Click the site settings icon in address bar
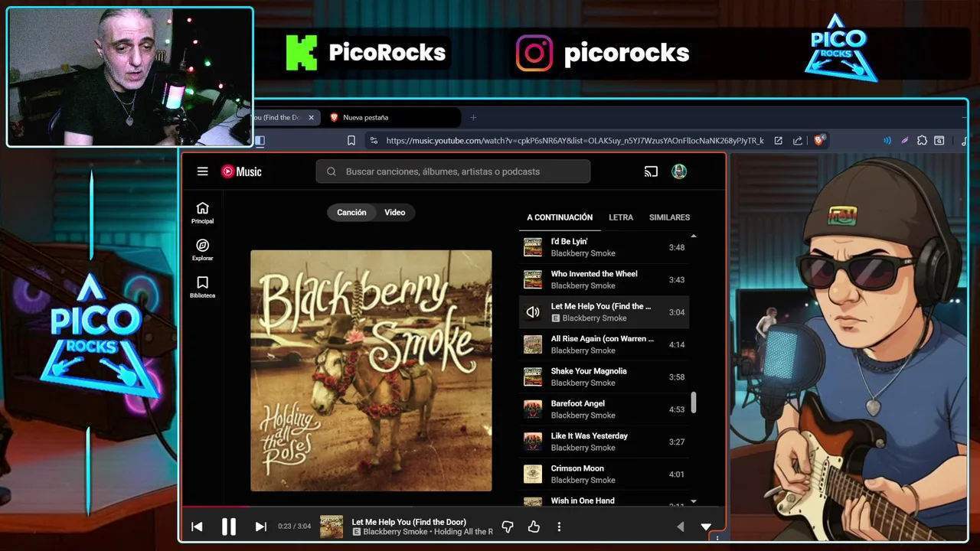980x551 pixels. [x=373, y=141]
